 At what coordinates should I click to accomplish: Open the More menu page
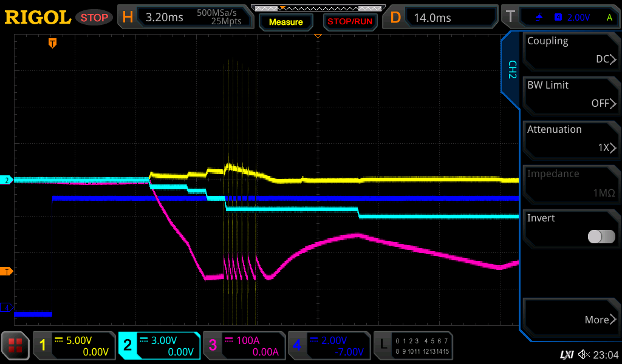coord(571,319)
